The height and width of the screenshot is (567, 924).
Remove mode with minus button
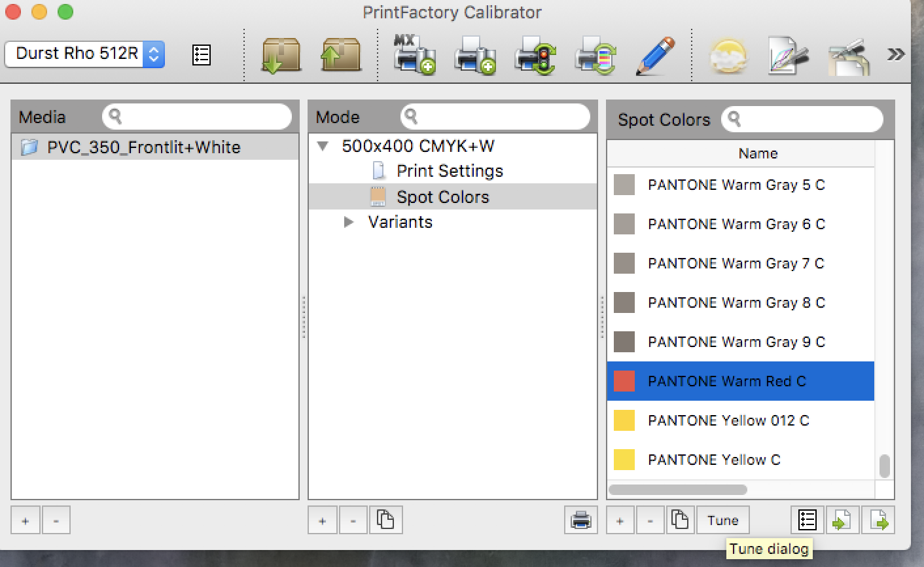tap(353, 521)
